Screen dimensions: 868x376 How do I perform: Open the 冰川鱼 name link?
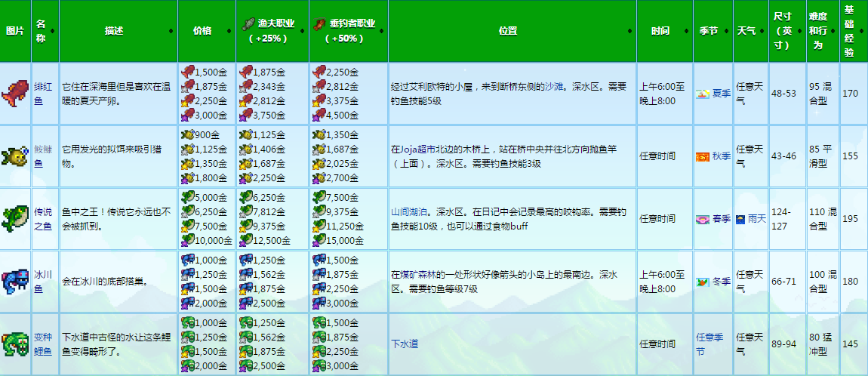42,282
